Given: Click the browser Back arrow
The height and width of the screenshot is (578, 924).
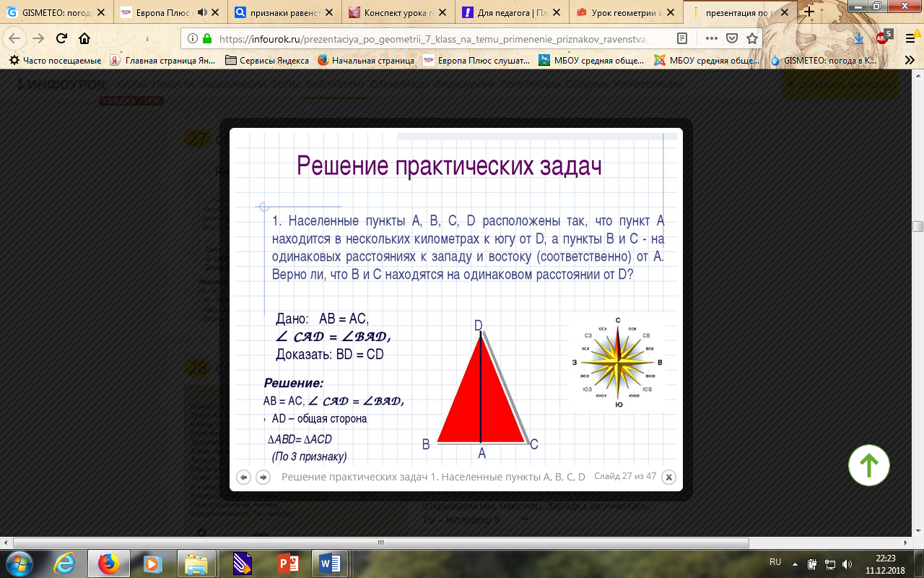Looking at the screenshot, I should coord(14,38).
